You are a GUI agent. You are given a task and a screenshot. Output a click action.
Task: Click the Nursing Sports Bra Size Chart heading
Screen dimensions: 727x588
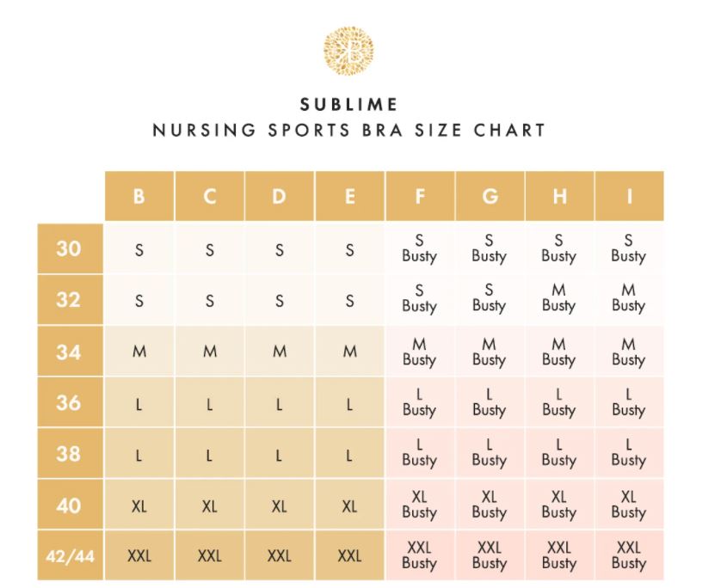point(348,130)
